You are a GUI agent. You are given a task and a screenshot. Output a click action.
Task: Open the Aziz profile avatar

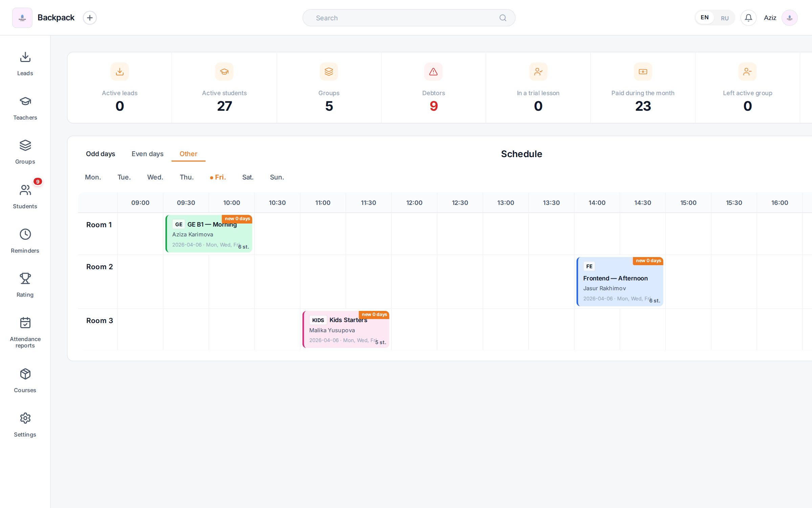pos(789,18)
